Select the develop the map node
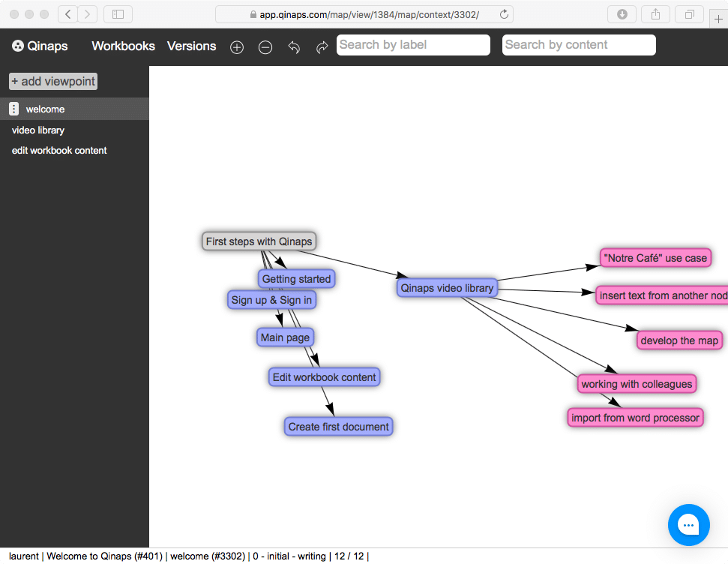Screen dimensions: 728x564 point(680,340)
